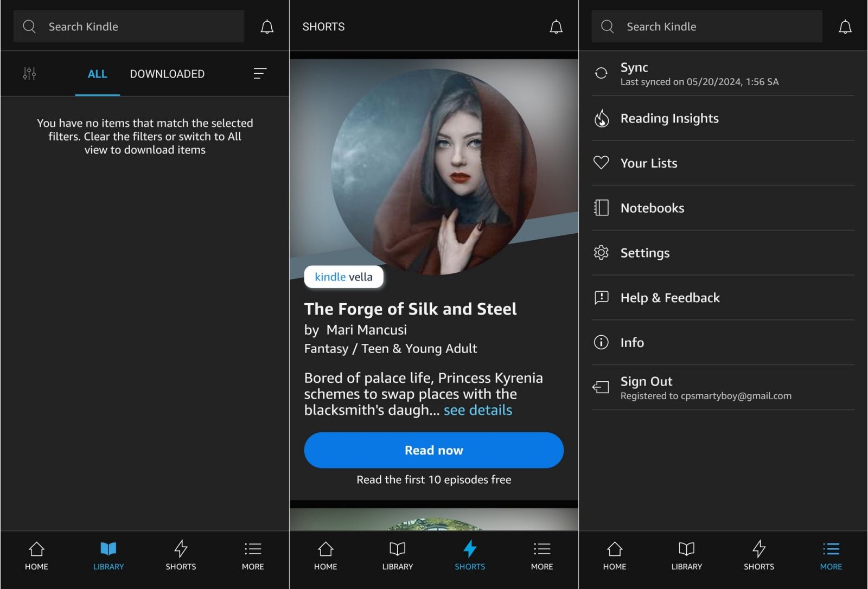Tap the Last synced timestamp text
The height and width of the screenshot is (589, 868).
pos(700,82)
